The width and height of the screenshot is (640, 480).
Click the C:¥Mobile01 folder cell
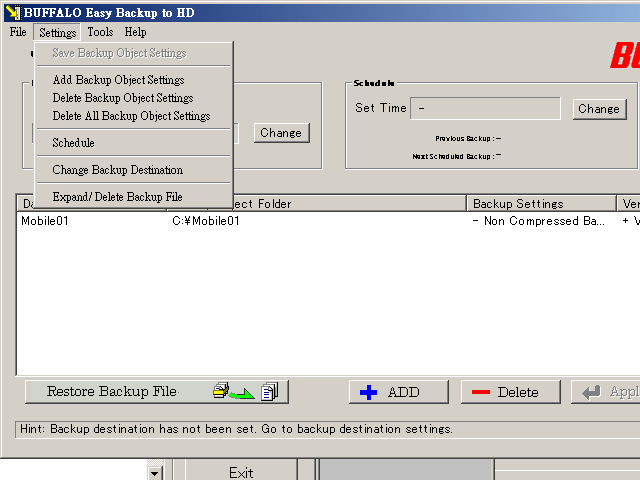(206, 221)
